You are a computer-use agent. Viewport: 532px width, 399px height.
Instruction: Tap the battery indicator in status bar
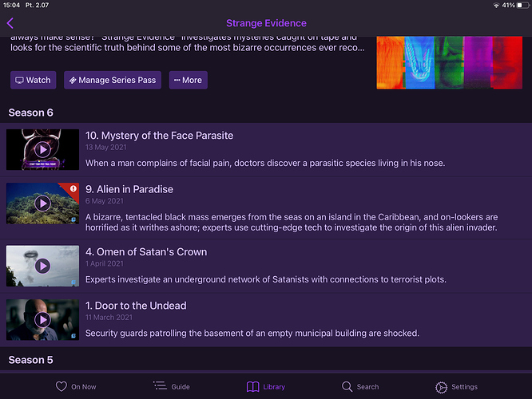click(518, 5)
